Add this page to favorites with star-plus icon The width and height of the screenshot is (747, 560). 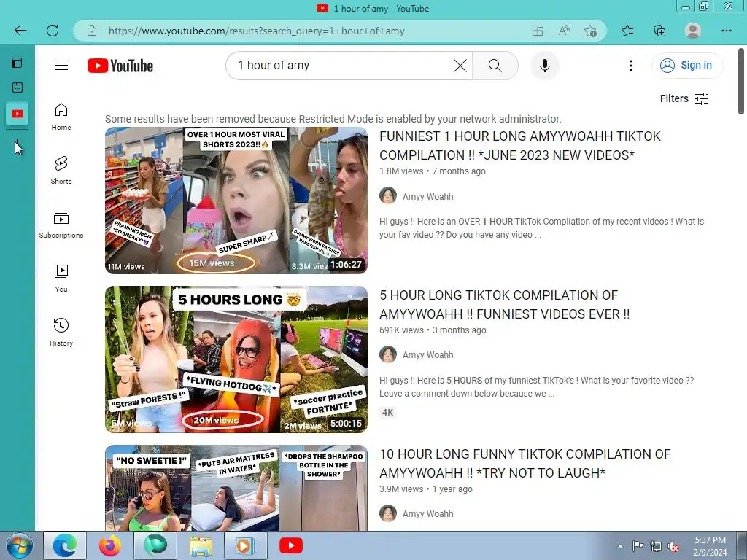[x=591, y=31]
